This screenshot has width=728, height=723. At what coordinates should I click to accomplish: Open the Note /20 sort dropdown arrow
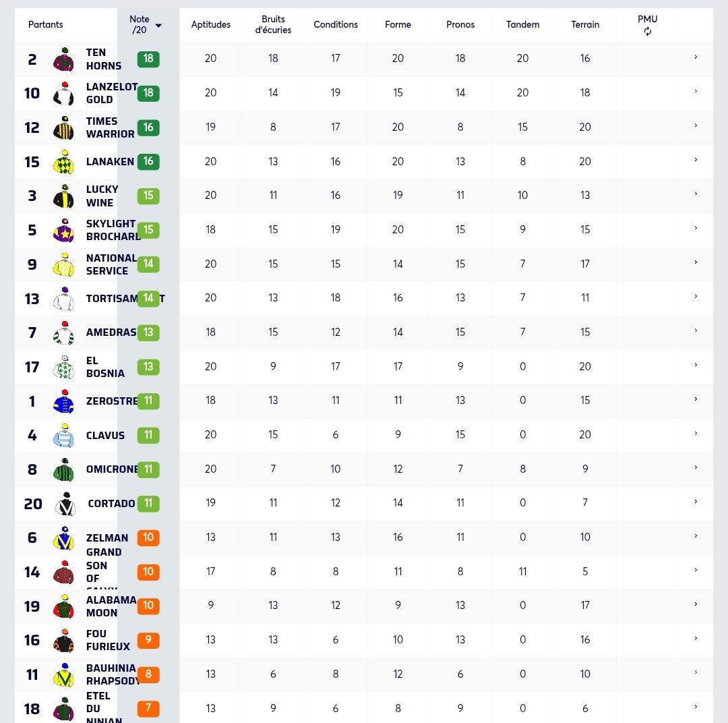click(x=158, y=26)
